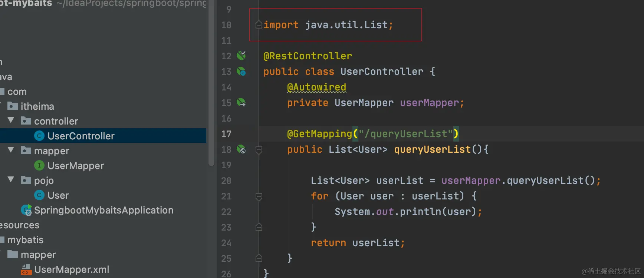Viewport: 644px width, 278px height.
Task: Click line number 20 in the gutter
Action: (226, 181)
